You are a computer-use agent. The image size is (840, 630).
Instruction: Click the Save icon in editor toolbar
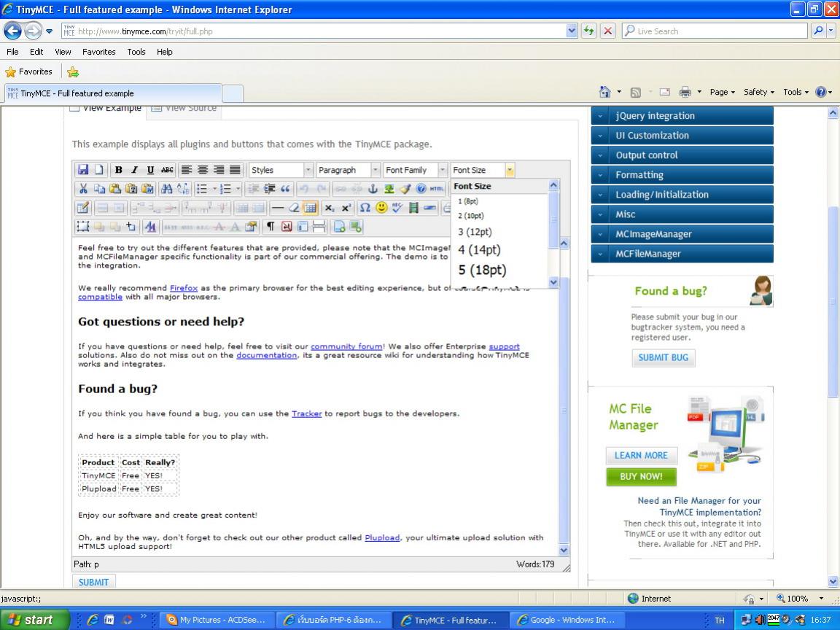pos(83,170)
